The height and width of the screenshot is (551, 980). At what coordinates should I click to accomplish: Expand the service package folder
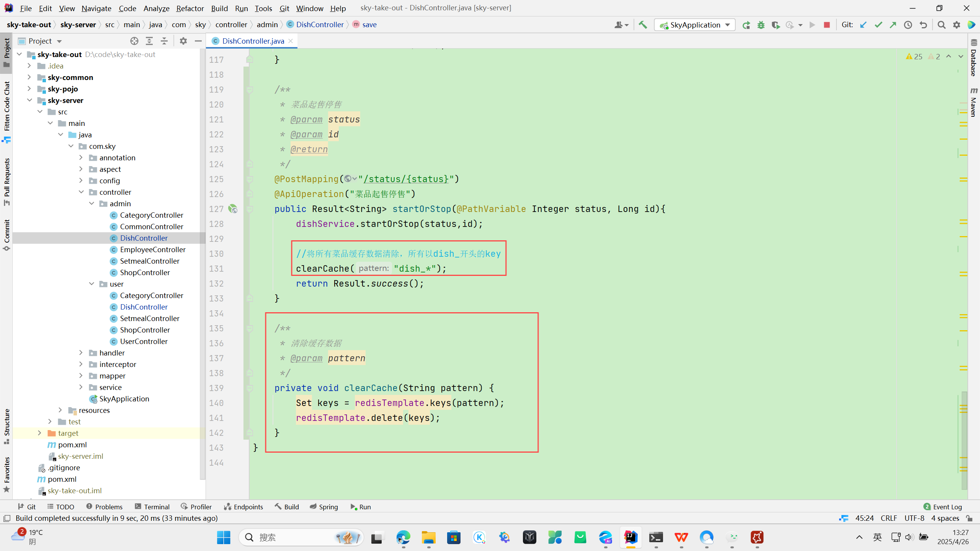81,387
